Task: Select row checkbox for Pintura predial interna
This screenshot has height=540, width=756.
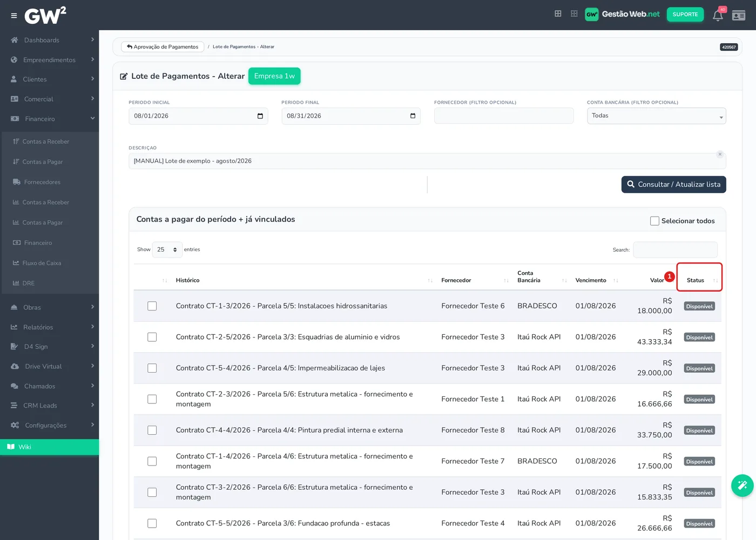Action: 152,430
